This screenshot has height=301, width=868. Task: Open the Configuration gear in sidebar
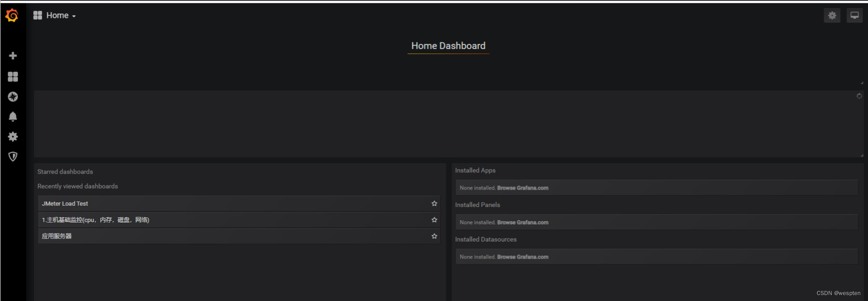tap(13, 137)
